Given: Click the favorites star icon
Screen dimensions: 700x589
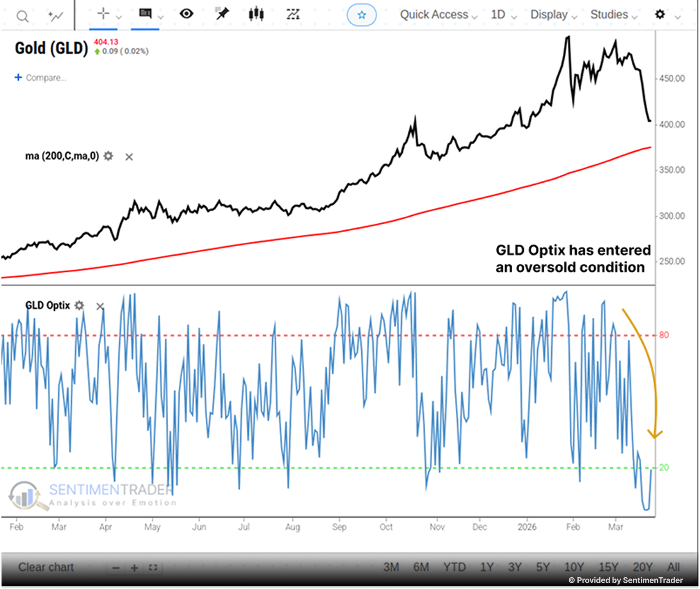Looking at the screenshot, I should [x=362, y=15].
